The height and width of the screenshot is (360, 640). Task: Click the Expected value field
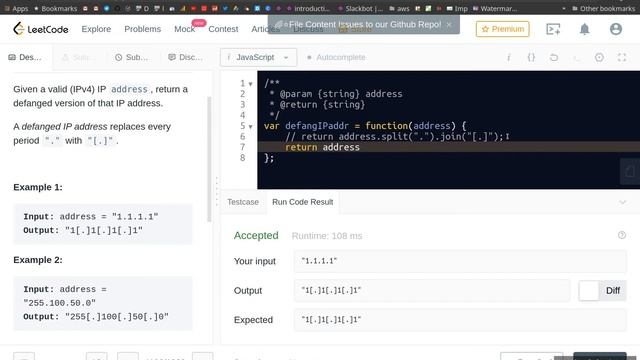(460, 320)
